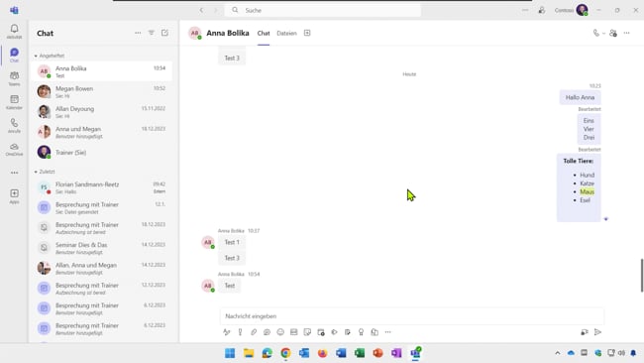Open the Windows Start menu
The width and height of the screenshot is (644, 363).
tap(230, 353)
